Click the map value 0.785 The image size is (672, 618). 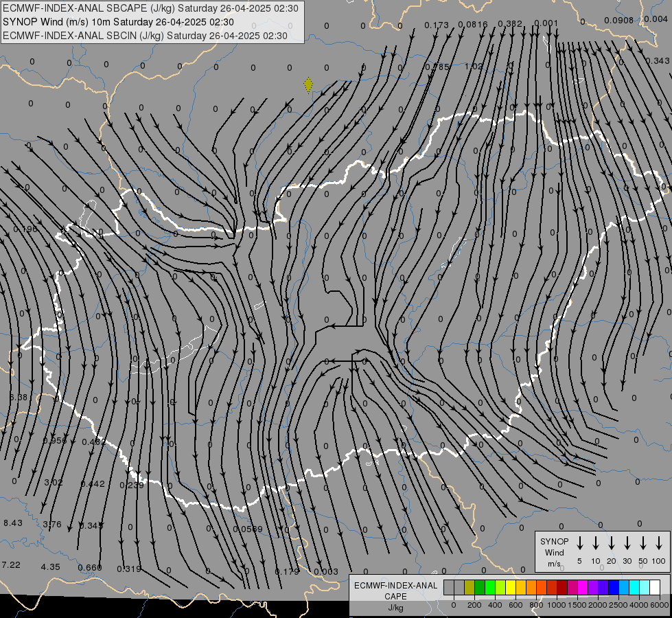click(x=437, y=67)
